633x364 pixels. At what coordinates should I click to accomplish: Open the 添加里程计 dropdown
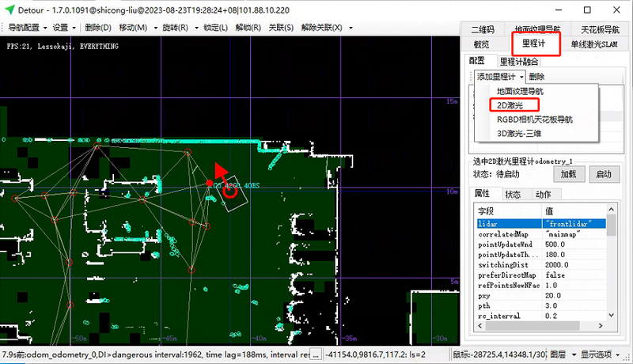(x=500, y=77)
